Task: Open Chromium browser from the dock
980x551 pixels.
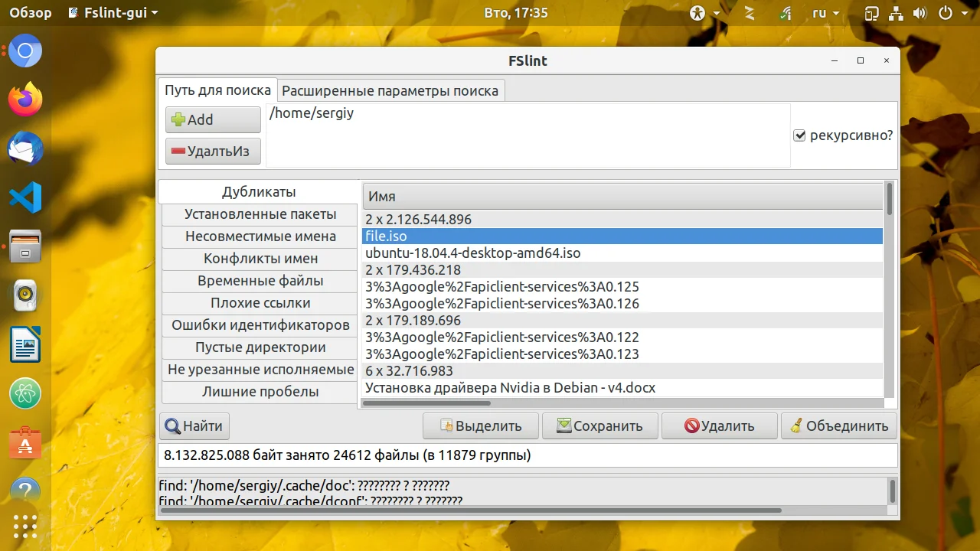Action: tap(25, 51)
